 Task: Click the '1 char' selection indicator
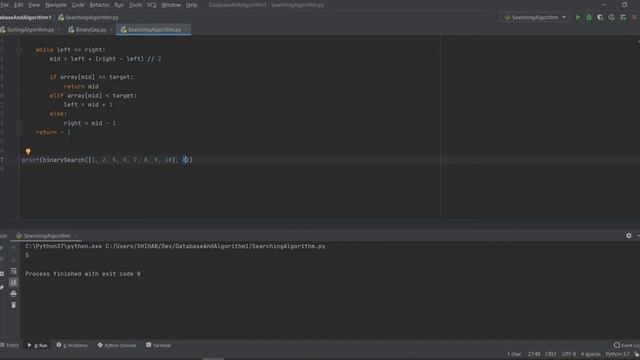click(514, 354)
